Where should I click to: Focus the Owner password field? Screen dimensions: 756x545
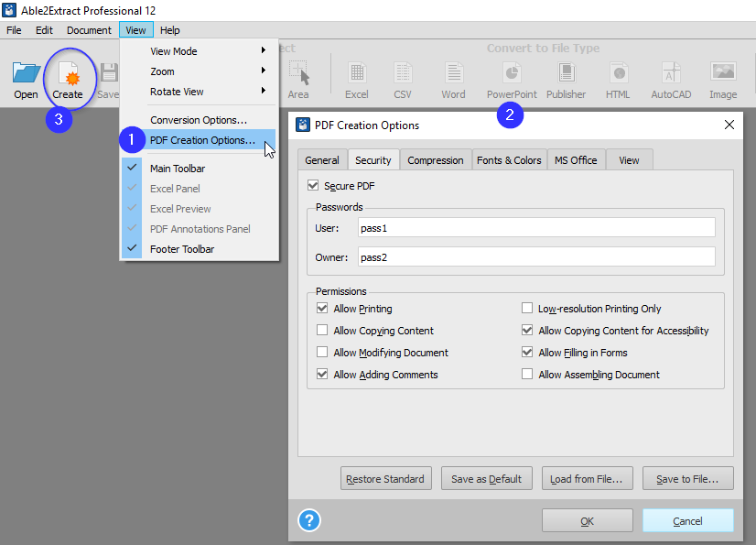(x=536, y=256)
